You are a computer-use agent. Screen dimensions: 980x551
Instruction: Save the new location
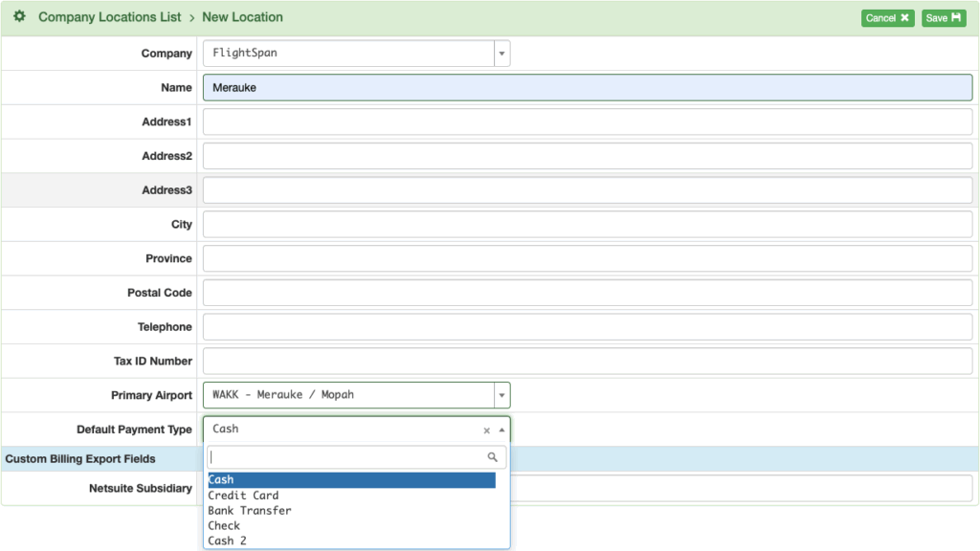[x=944, y=18]
